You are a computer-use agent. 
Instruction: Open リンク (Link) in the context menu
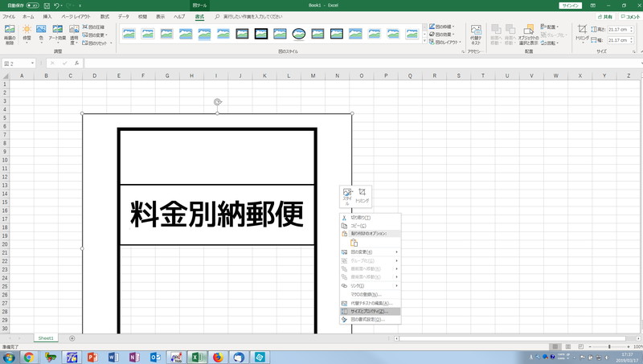pyautogui.click(x=371, y=286)
